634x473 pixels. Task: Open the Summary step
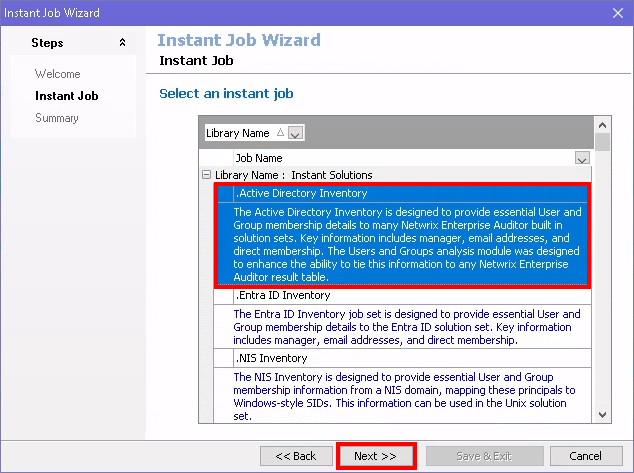pos(56,118)
